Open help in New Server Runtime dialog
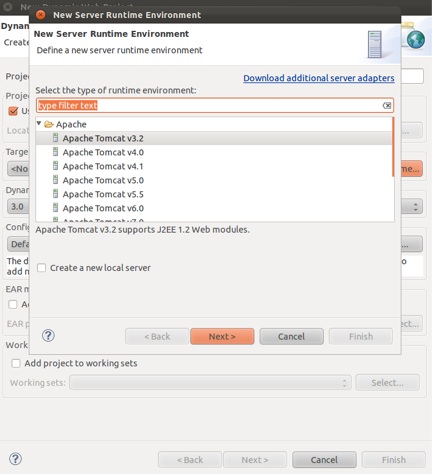This screenshot has height=474, width=433. click(x=48, y=336)
